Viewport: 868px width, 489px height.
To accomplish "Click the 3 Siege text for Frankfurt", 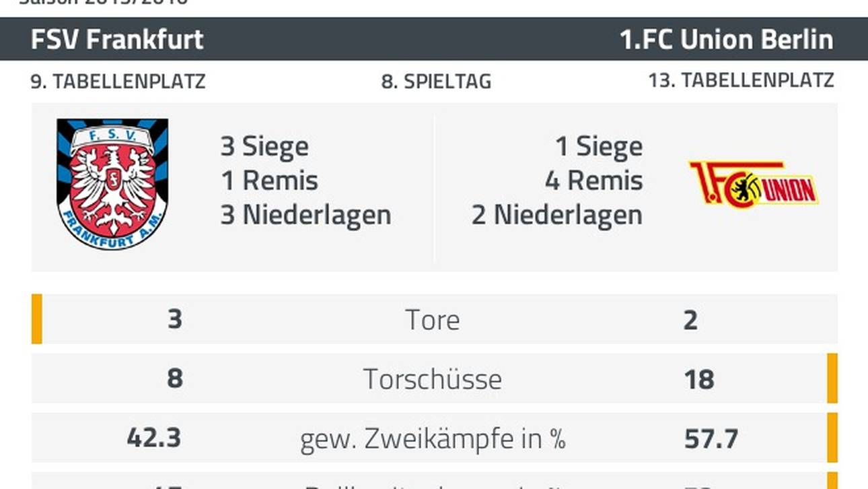I will coord(264,146).
